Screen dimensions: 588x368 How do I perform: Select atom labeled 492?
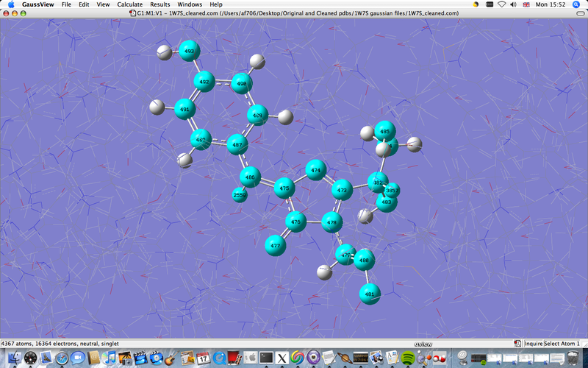[x=204, y=82]
